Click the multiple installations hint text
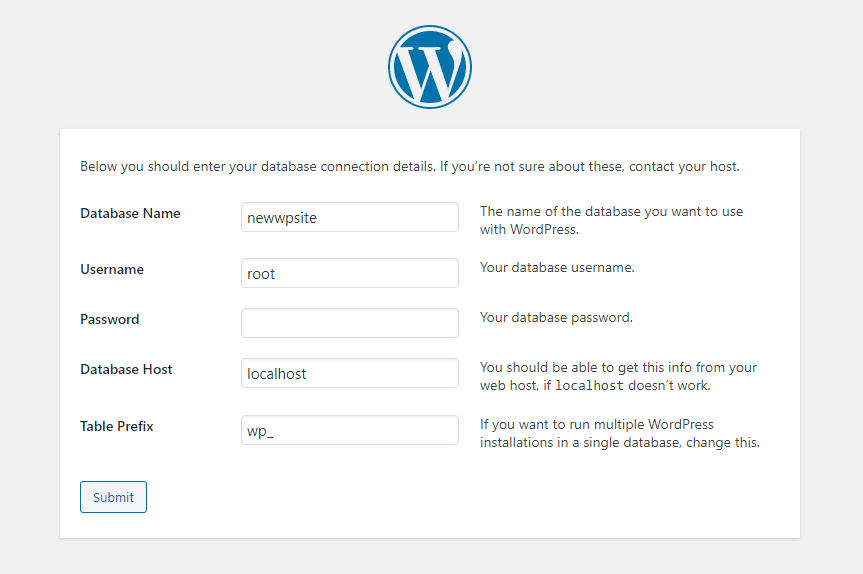The width and height of the screenshot is (863, 574). click(x=619, y=433)
